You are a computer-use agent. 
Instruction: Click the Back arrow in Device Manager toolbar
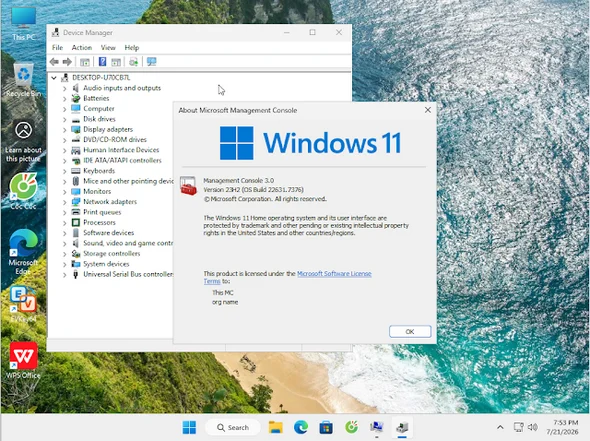pyautogui.click(x=54, y=62)
